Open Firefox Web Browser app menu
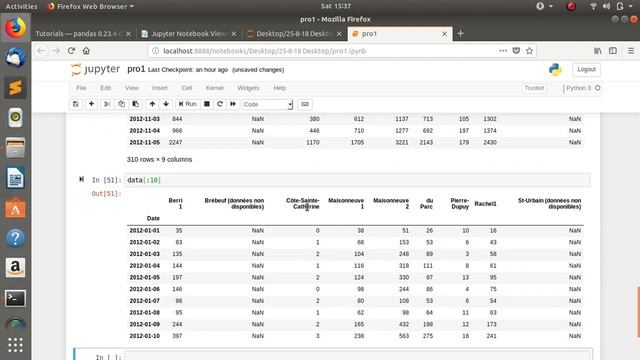The image size is (640, 360). pyautogui.click(x=91, y=6)
